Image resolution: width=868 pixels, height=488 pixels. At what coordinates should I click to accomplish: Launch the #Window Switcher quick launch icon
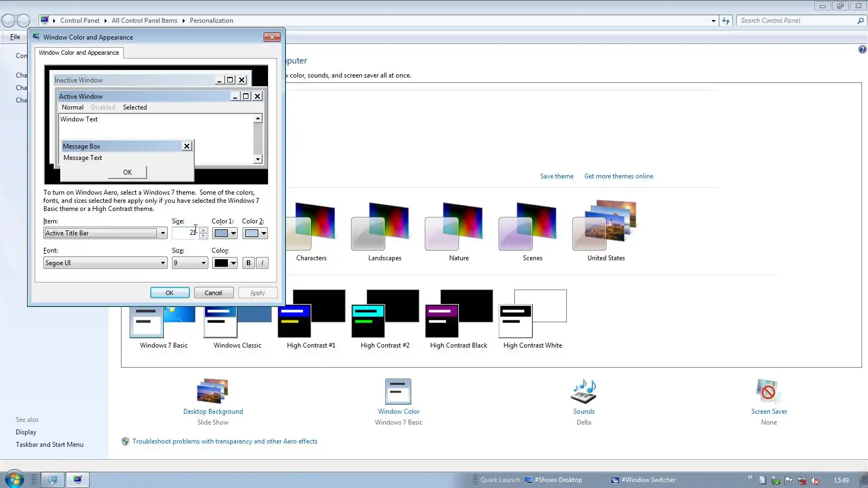coord(615,480)
